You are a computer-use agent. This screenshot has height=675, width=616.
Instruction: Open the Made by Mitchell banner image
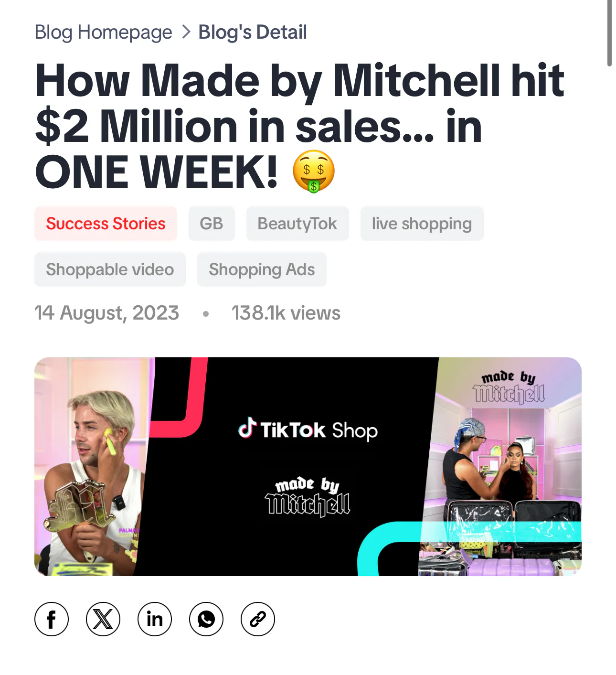point(308,467)
